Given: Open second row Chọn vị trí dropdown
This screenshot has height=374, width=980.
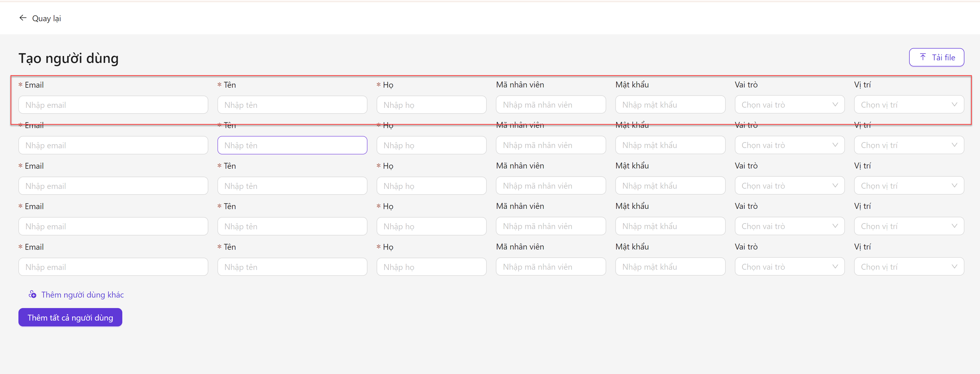Looking at the screenshot, I should tap(909, 145).
